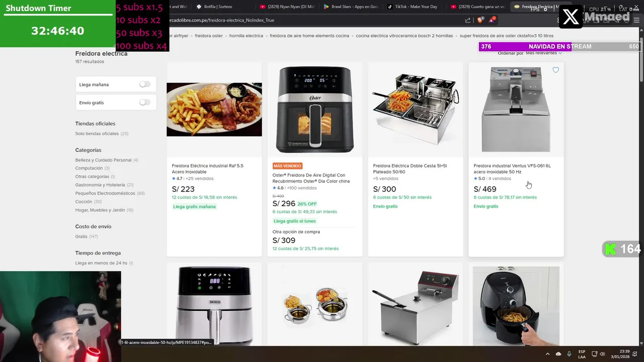
Task: Show hidden icons chevron in taskbar
Action: (548, 354)
